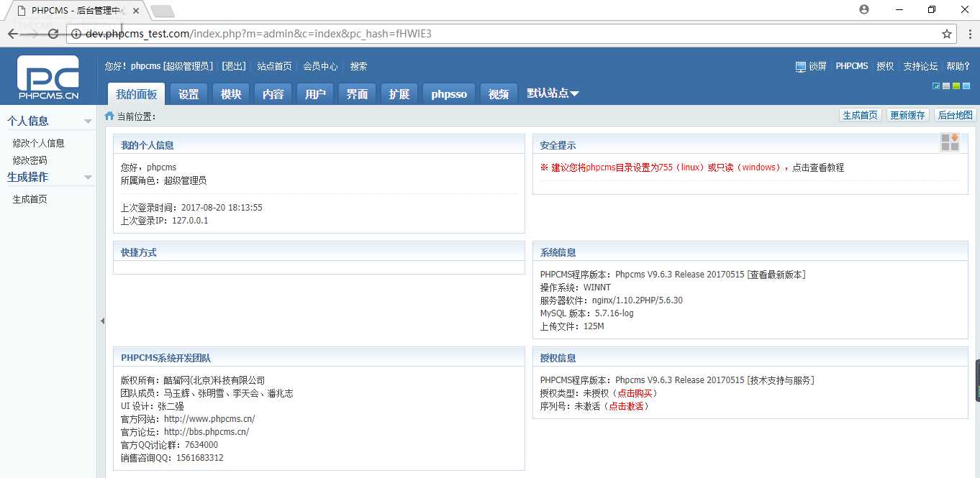The height and width of the screenshot is (478, 980).
Task: Select the dark teal theme swatch
Action: [936, 86]
